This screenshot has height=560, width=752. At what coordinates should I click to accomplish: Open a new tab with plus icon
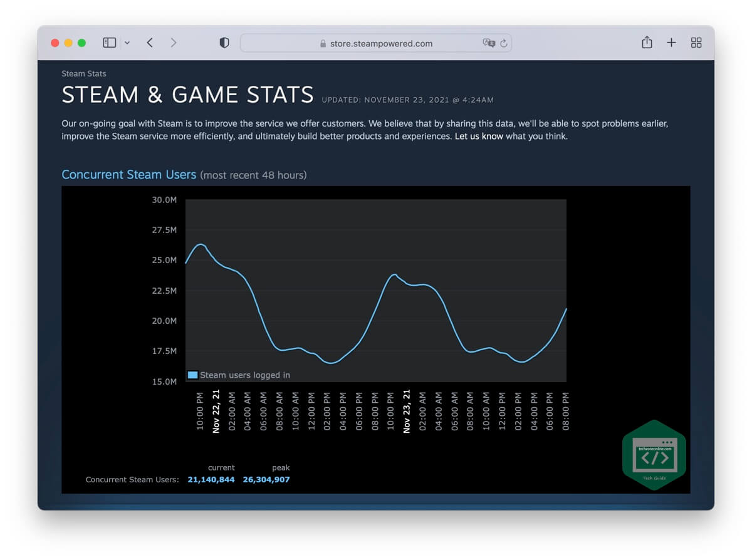point(671,43)
